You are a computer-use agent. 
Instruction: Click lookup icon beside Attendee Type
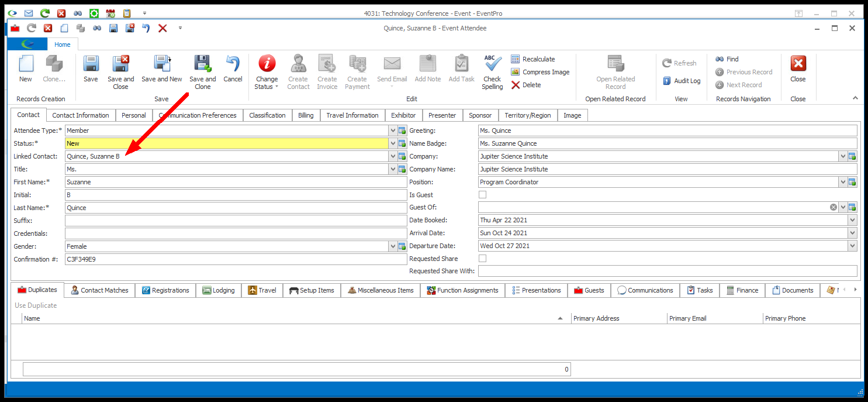point(402,130)
